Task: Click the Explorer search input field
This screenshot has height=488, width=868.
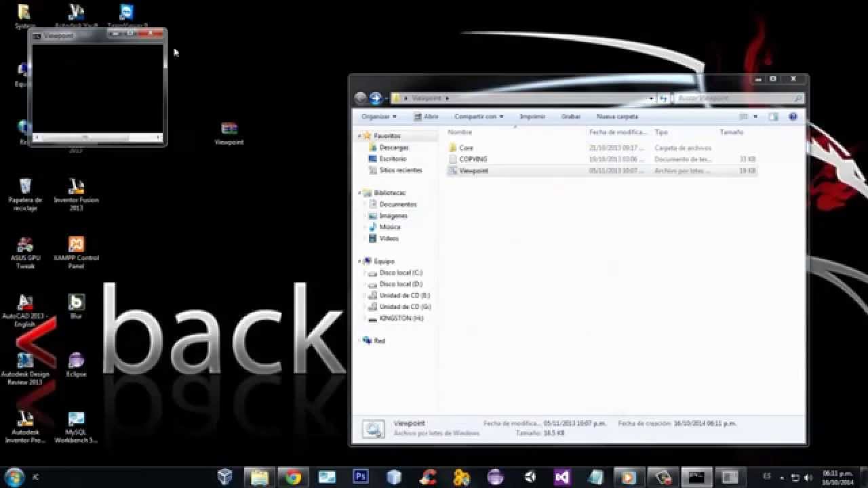Action: pyautogui.click(x=739, y=98)
